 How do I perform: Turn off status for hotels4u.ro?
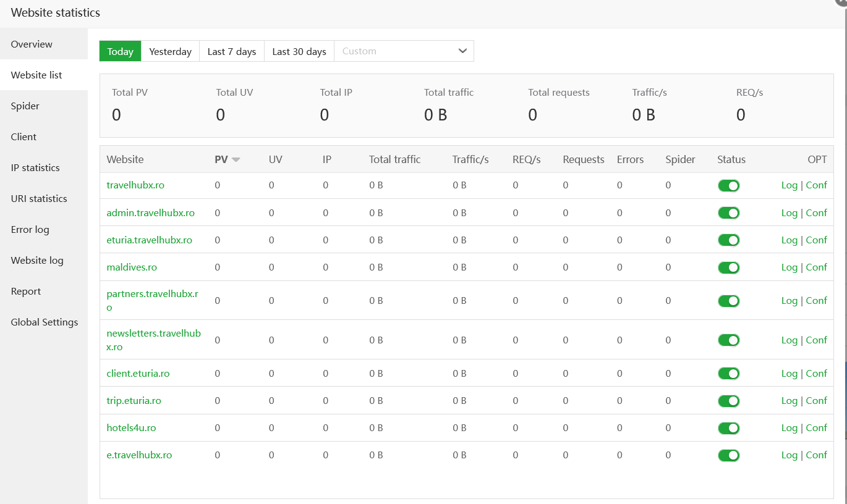pos(728,428)
